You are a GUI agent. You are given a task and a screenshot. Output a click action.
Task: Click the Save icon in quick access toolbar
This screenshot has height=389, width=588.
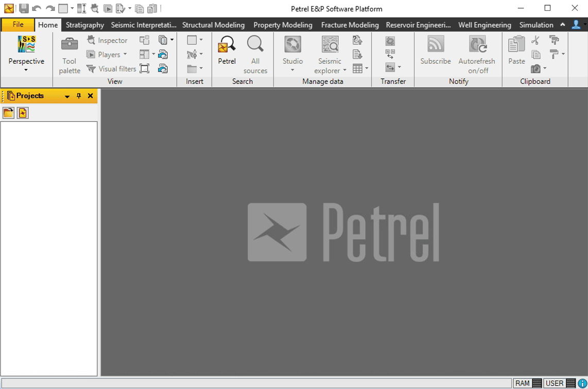coord(24,8)
